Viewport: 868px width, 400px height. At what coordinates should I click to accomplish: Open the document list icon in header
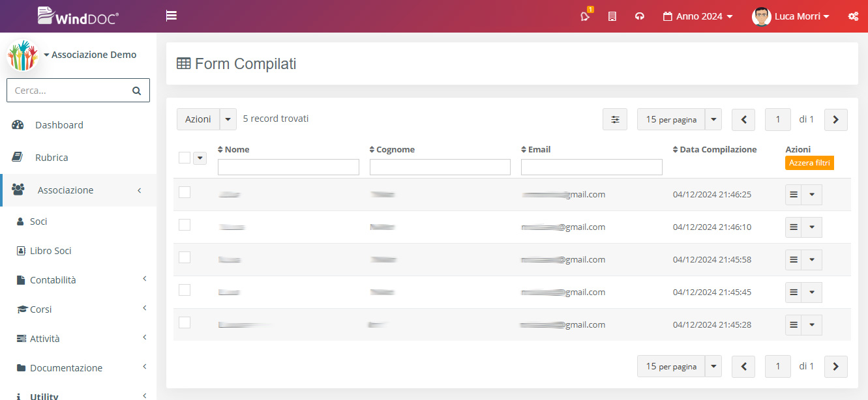point(612,16)
